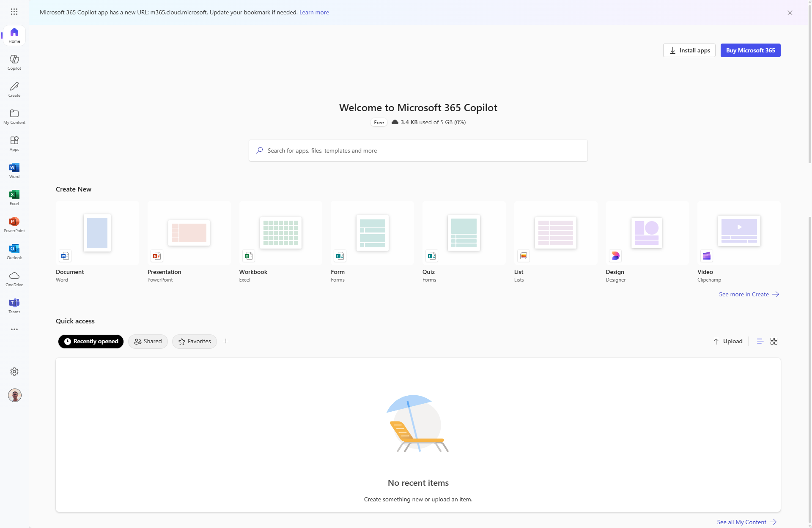This screenshot has width=812, height=528.
Task: Select the Shared tab
Action: [x=148, y=342]
